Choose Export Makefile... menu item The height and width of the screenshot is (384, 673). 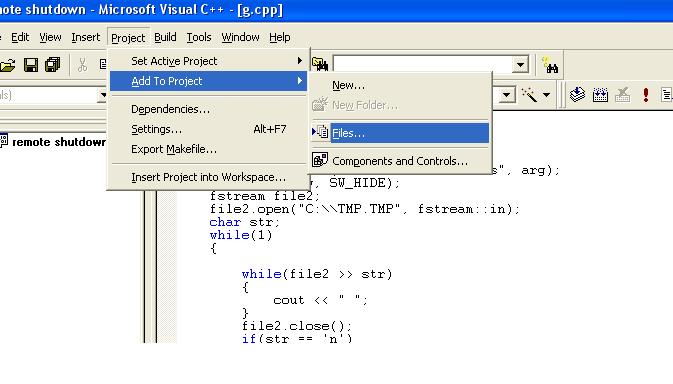tap(209, 149)
